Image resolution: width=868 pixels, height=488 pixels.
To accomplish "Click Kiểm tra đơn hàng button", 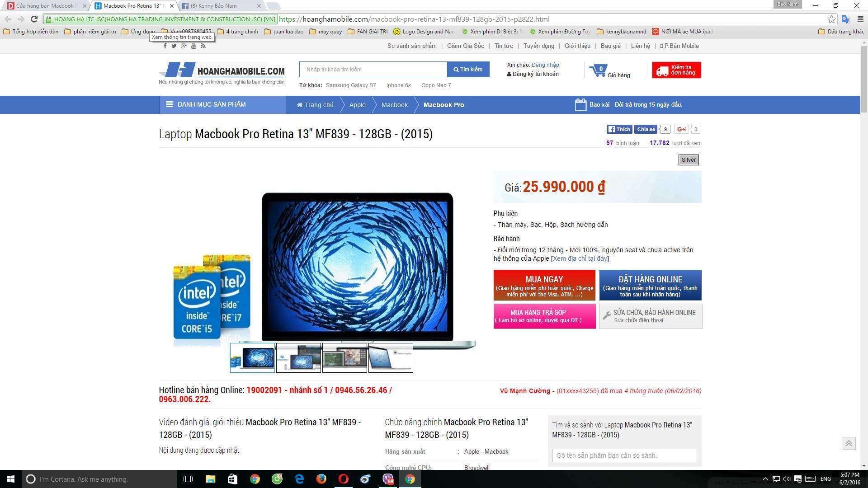I will coord(676,70).
